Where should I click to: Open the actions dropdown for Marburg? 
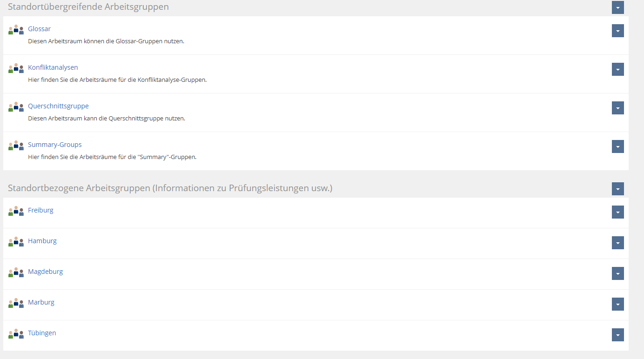(x=617, y=304)
